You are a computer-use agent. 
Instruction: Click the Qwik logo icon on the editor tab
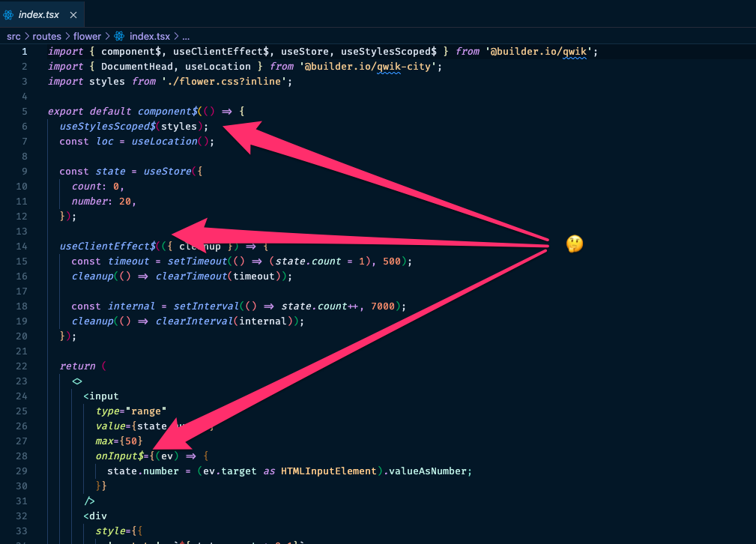pos(10,13)
